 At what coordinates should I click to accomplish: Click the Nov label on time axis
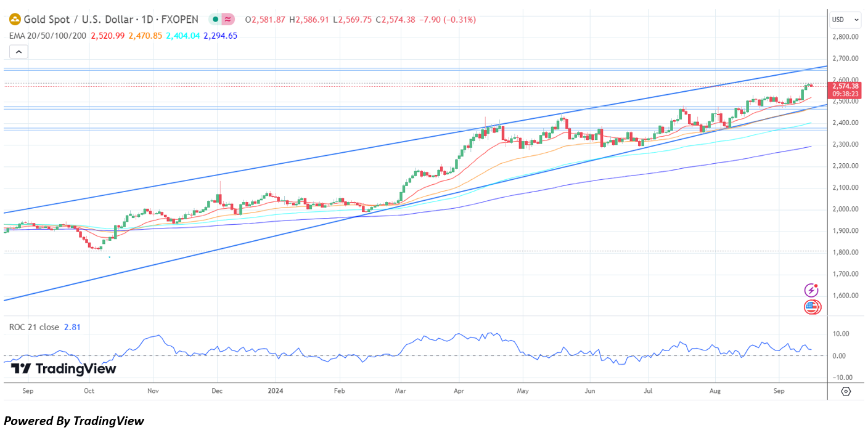154,391
